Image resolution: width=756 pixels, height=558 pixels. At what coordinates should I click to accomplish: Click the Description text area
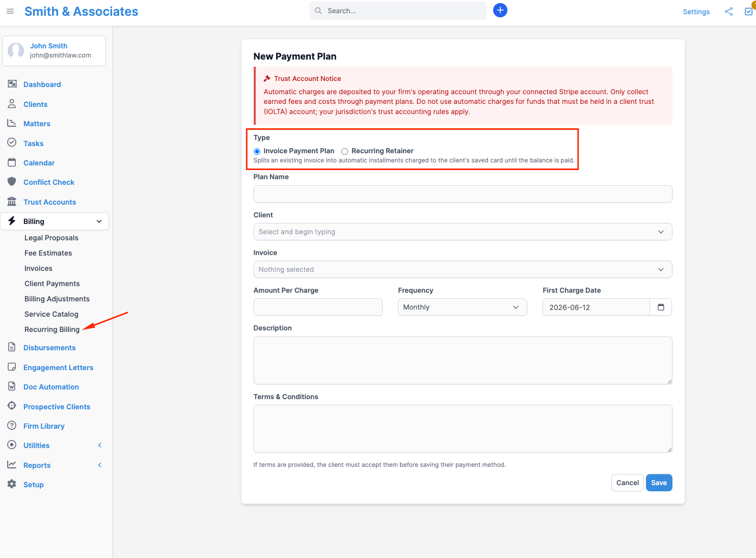463,360
